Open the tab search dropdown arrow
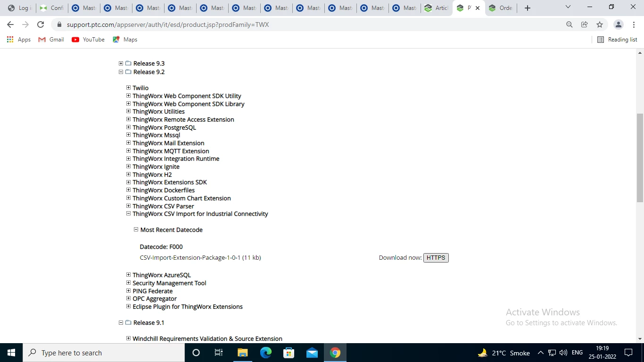 click(x=568, y=7)
